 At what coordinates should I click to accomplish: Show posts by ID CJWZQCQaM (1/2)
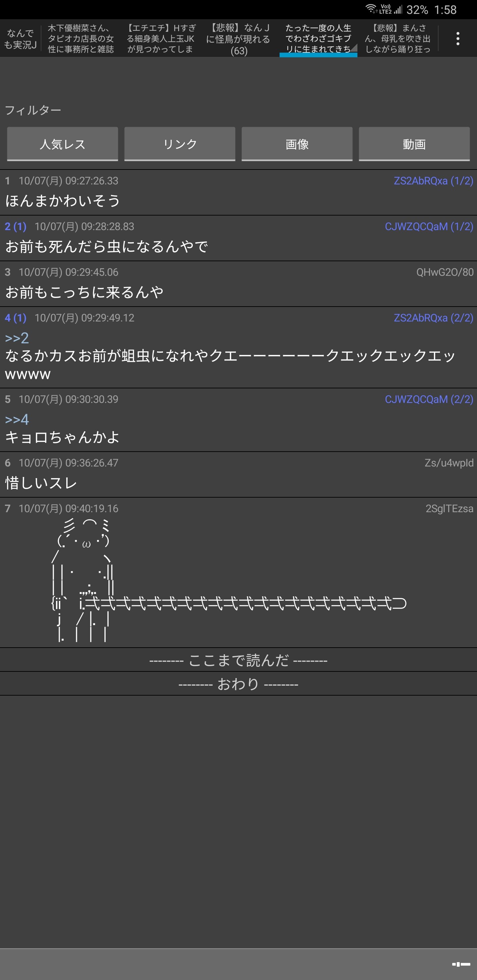pyautogui.click(x=429, y=226)
